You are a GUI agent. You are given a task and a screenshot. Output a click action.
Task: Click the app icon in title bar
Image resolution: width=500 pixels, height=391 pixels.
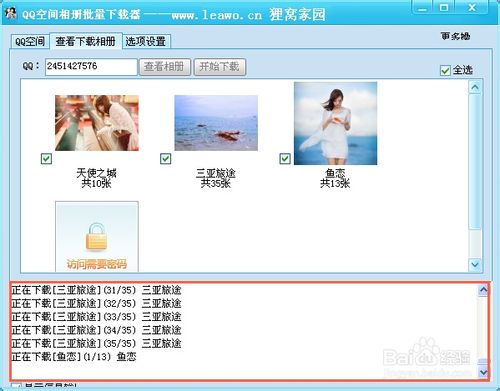(11, 13)
